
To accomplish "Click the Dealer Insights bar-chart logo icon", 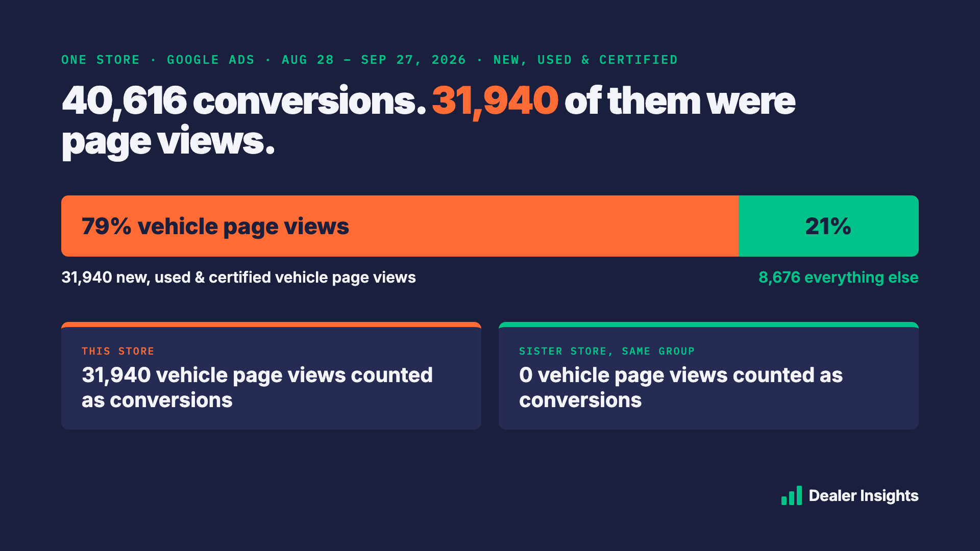I will 791,495.
